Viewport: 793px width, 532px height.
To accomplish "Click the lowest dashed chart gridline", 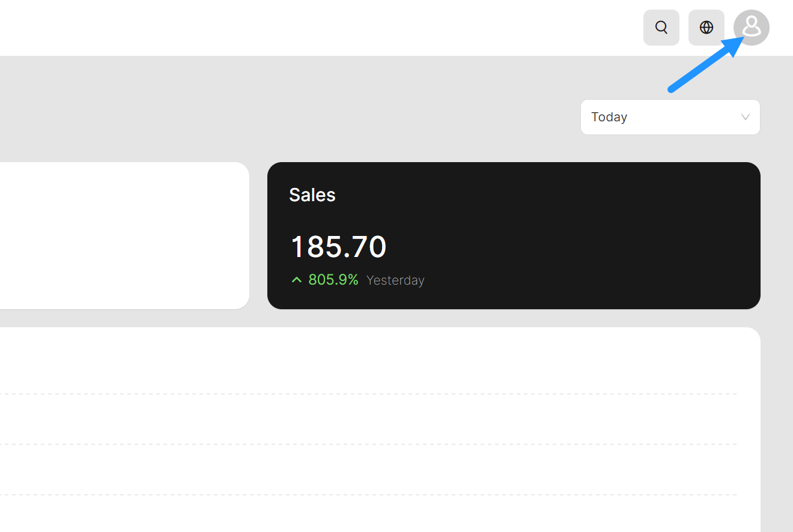I will tap(360, 495).
